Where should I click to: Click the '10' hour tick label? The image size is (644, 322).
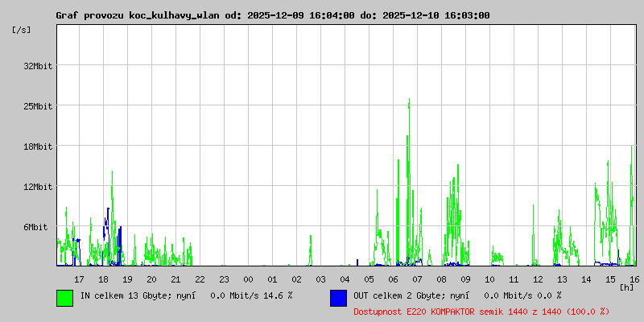[x=489, y=279]
